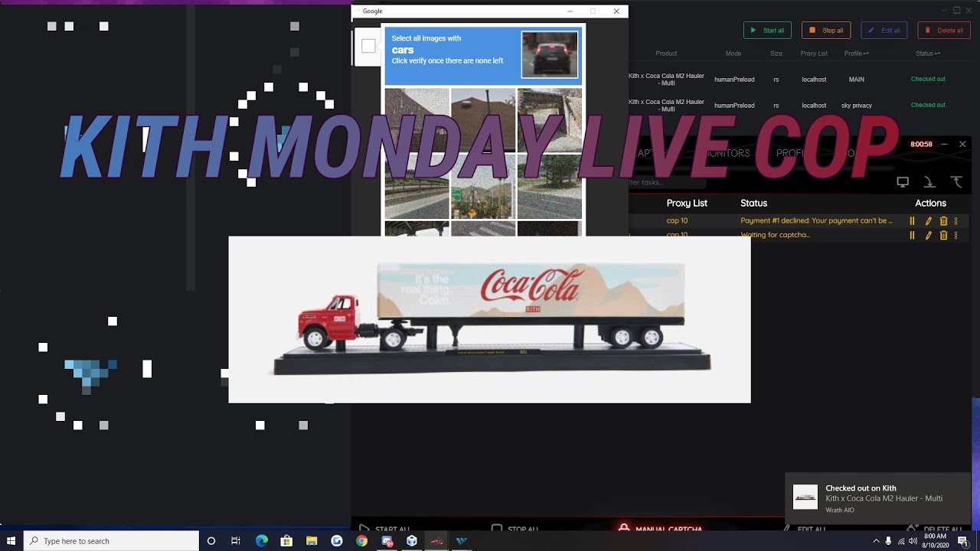
Task: Click the Product column header
Action: pos(666,54)
